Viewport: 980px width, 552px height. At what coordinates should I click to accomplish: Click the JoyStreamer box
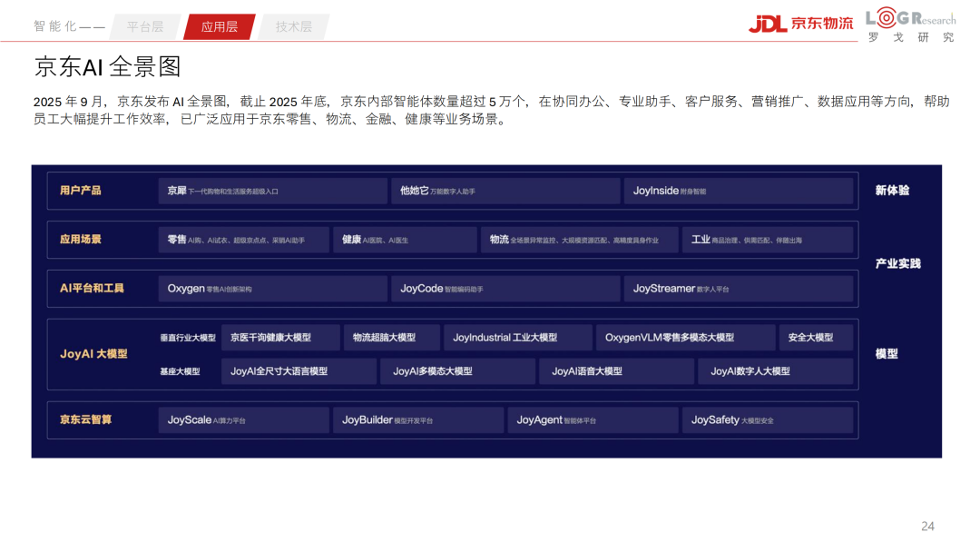(x=738, y=289)
